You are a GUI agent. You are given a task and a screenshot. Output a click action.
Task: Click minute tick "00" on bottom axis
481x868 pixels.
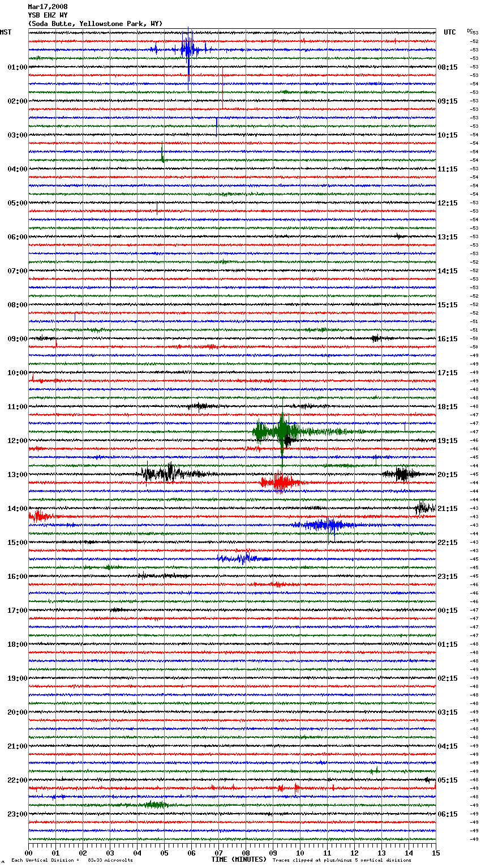(28, 853)
